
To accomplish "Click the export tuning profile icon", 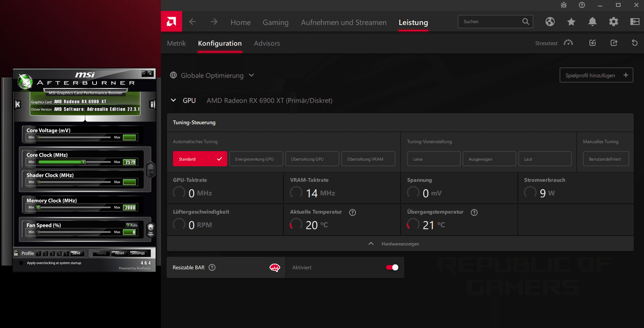I will coord(614,43).
